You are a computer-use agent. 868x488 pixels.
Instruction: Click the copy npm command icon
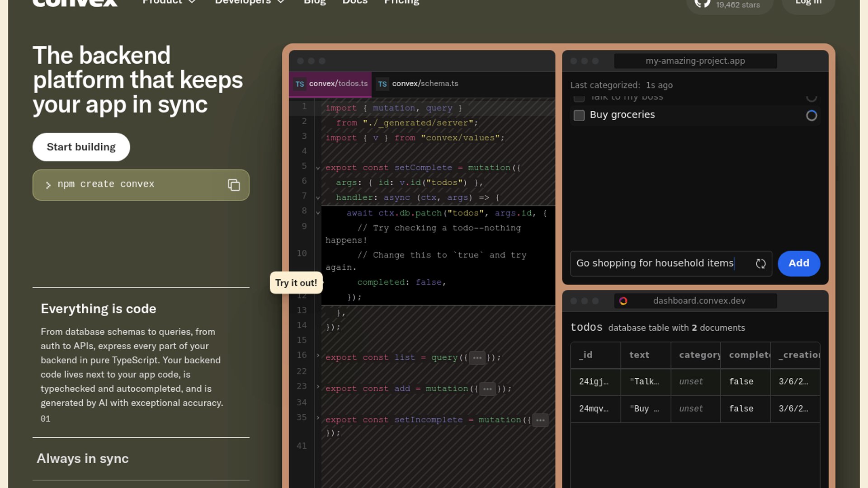point(234,185)
